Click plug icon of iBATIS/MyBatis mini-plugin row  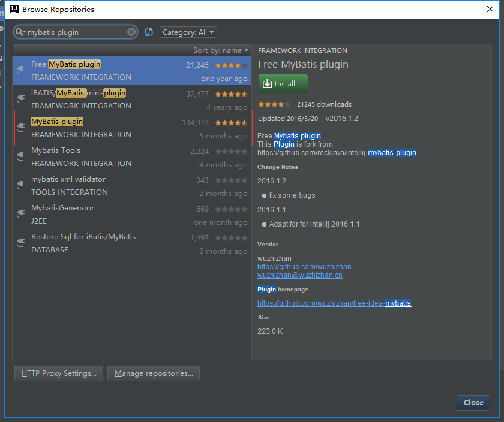[21, 98]
